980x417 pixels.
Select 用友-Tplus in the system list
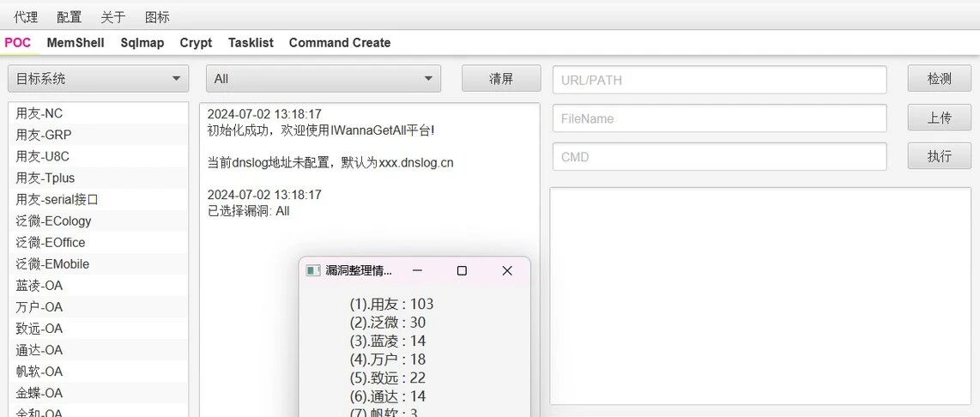coord(98,178)
